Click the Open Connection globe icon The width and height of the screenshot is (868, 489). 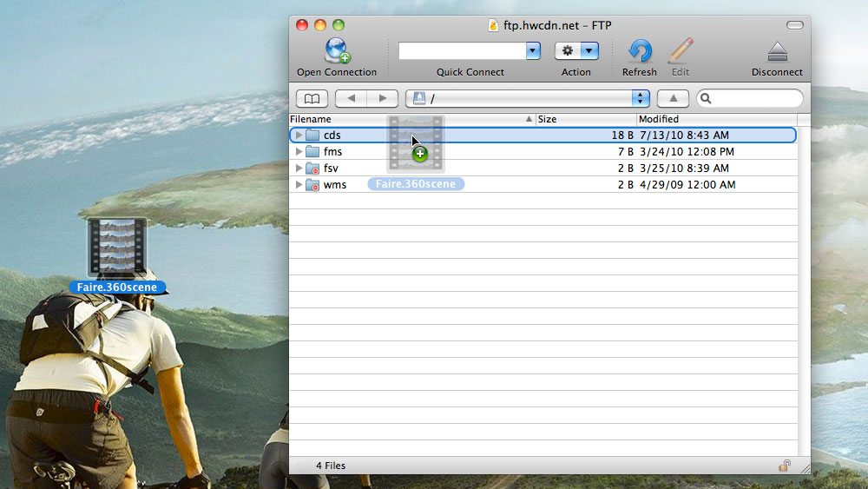click(x=337, y=50)
